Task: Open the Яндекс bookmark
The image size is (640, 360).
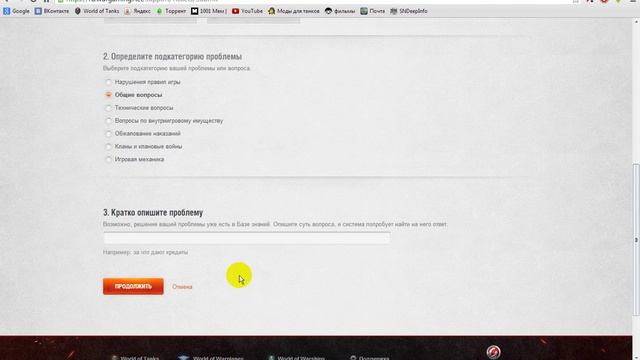Action: click(138, 11)
